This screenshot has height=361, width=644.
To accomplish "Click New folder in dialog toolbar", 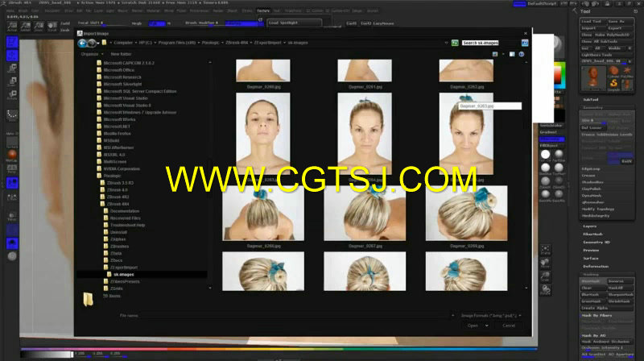I will click(121, 54).
